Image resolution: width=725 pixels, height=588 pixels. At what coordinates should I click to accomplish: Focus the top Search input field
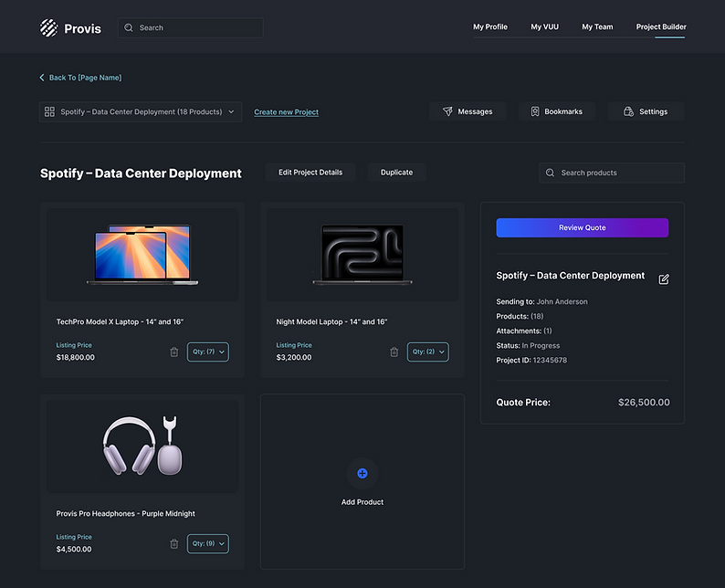tap(191, 27)
